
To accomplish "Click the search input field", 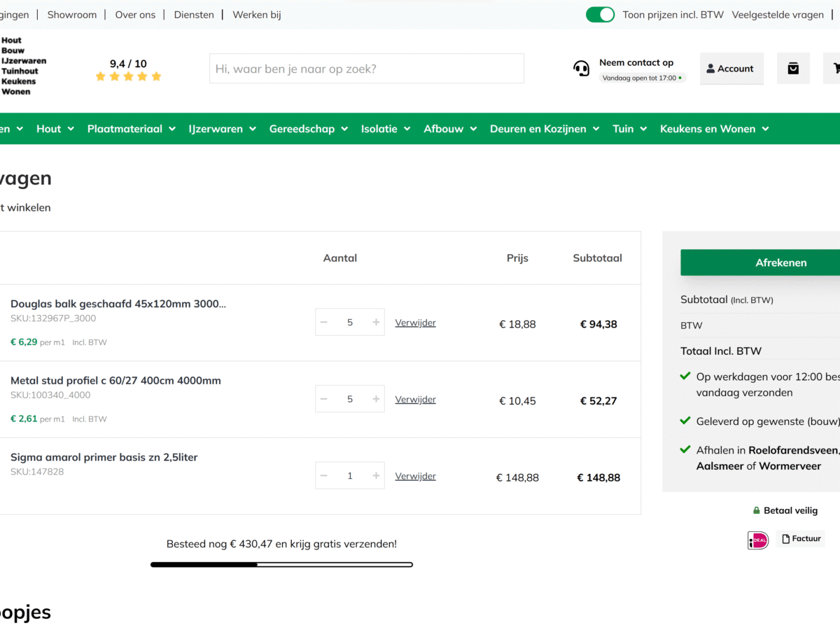I will pyautogui.click(x=366, y=69).
